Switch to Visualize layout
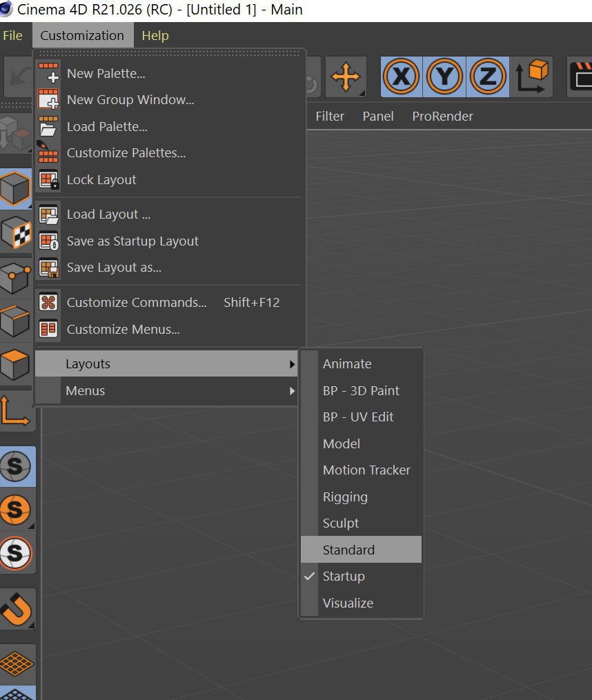The width and height of the screenshot is (592, 700). [361, 603]
